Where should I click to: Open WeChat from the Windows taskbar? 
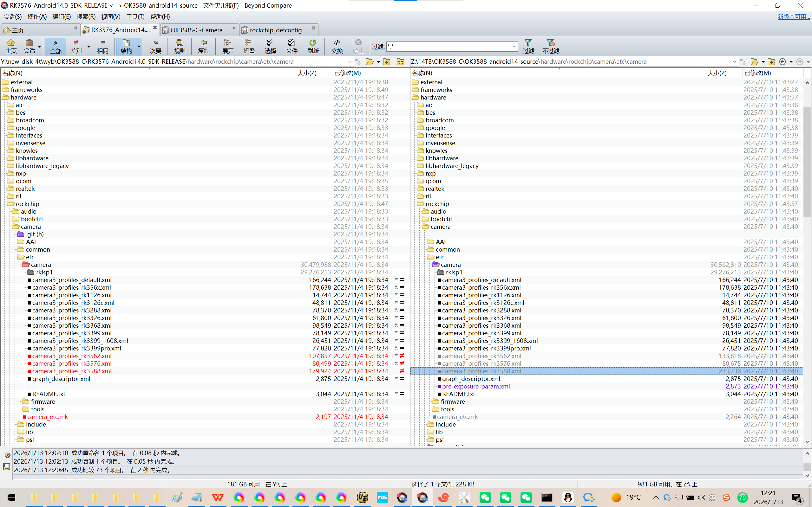(485, 497)
